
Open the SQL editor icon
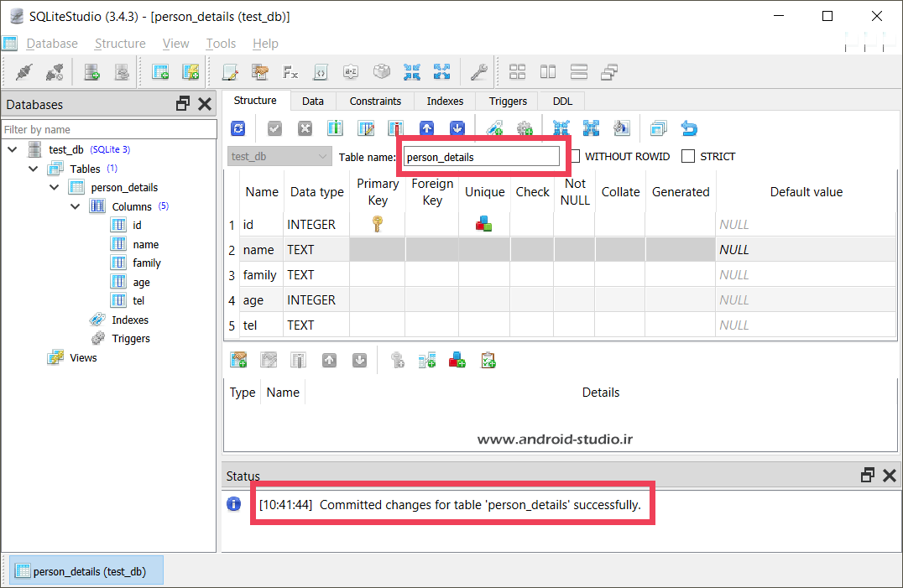tap(230, 72)
